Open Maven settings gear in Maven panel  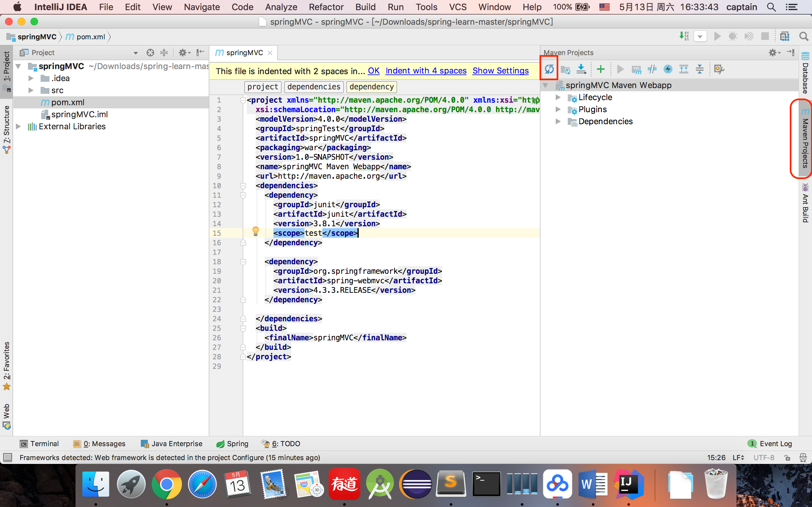[x=773, y=53]
